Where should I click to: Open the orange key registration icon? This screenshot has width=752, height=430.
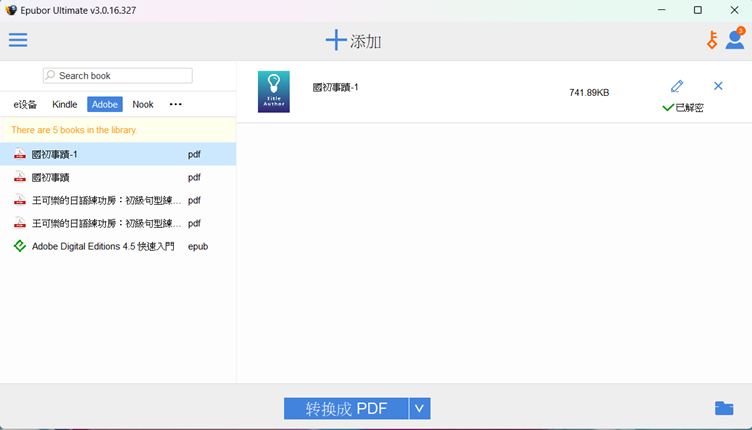pos(712,40)
